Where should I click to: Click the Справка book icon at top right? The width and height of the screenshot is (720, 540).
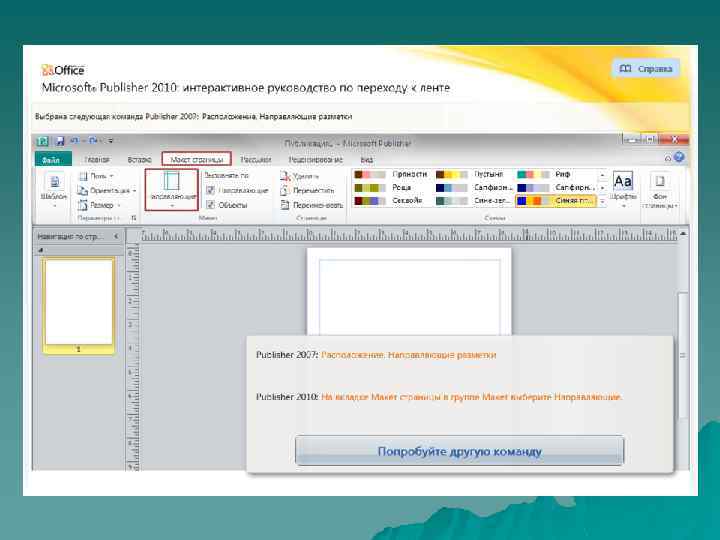tap(625, 68)
